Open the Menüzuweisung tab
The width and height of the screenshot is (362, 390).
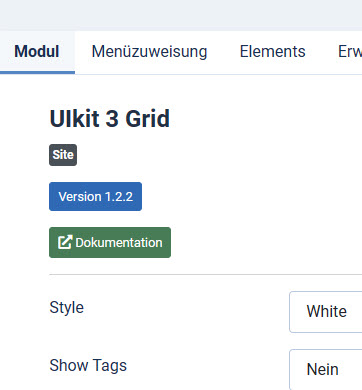tap(149, 52)
